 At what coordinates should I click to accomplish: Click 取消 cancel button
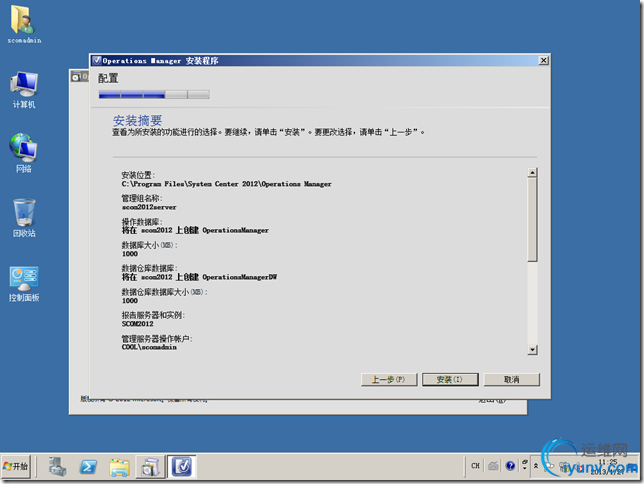tap(512, 379)
